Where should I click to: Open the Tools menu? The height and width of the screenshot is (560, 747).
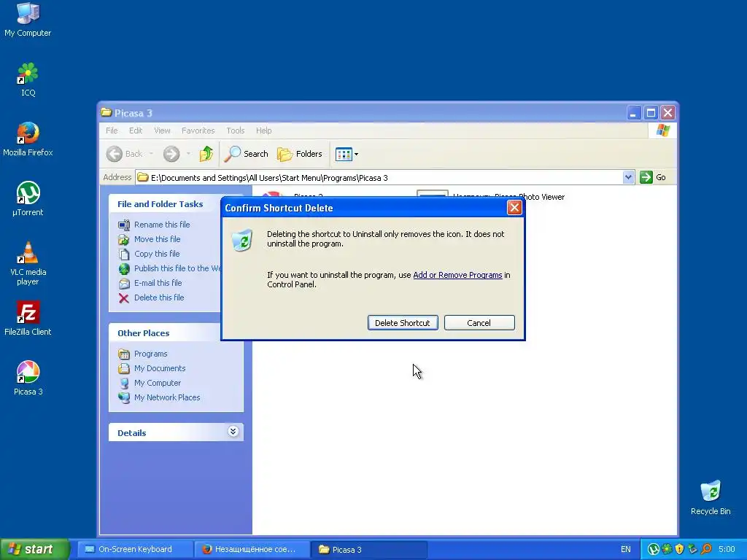point(236,131)
